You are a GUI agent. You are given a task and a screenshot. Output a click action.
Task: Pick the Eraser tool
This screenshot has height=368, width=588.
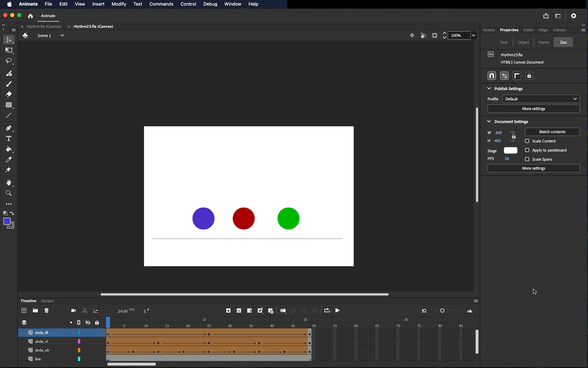(9, 94)
